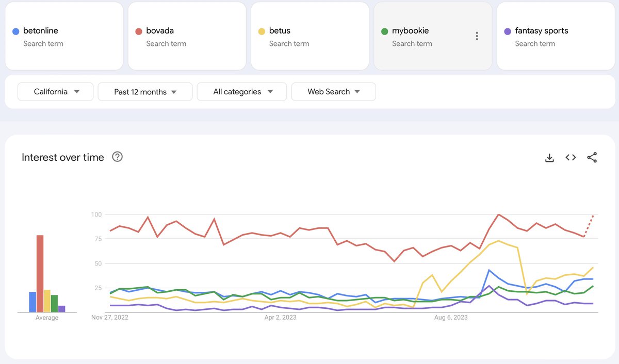
Task: Open the embed code icon
Action: [x=571, y=158]
